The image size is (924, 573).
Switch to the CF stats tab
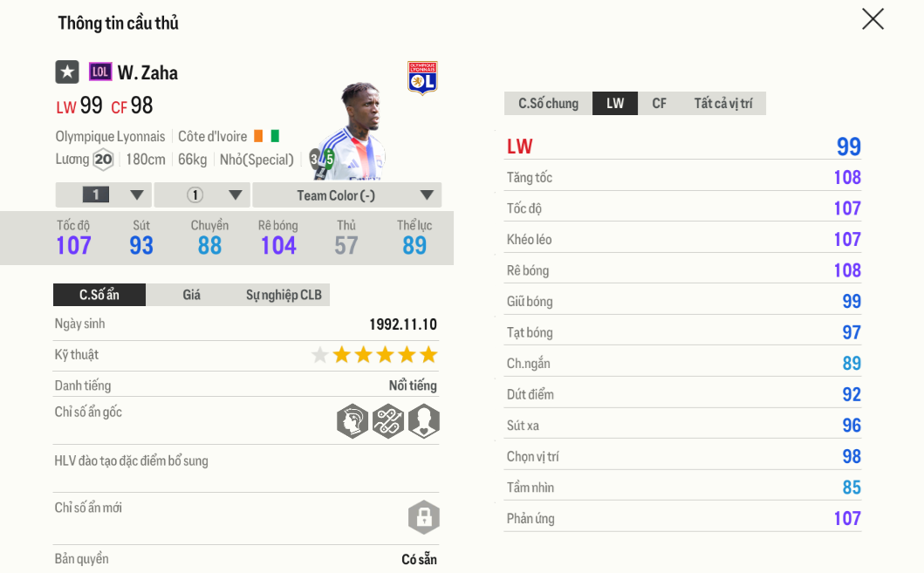point(659,103)
